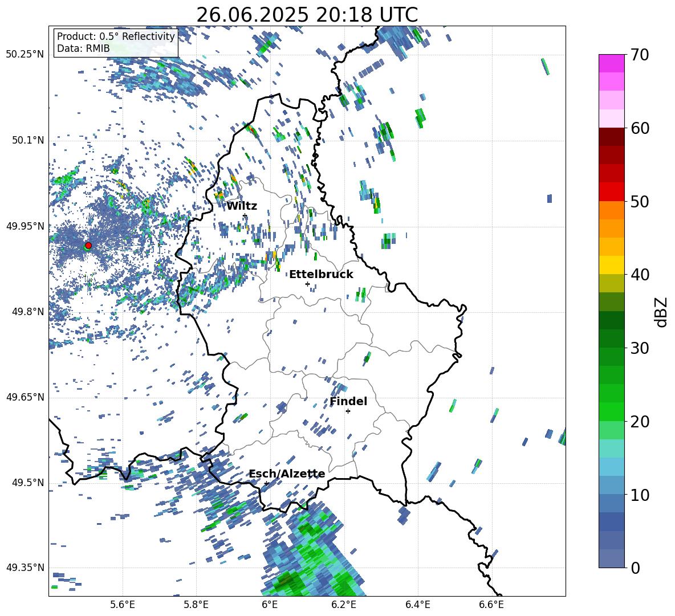Viewport: 675px width, 616px height.
Task: Click the yellow colorbar swatch above 40
Action: pyautogui.click(x=612, y=265)
